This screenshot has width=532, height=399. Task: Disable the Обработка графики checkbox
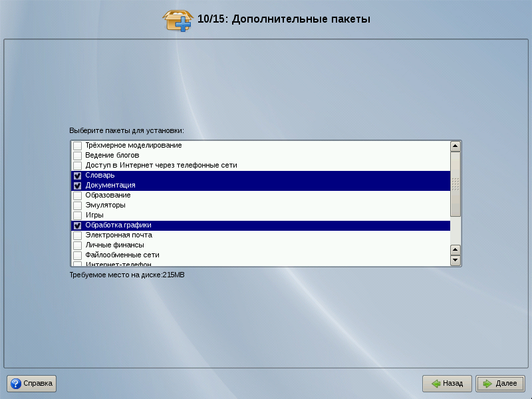click(x=78, y=225)
